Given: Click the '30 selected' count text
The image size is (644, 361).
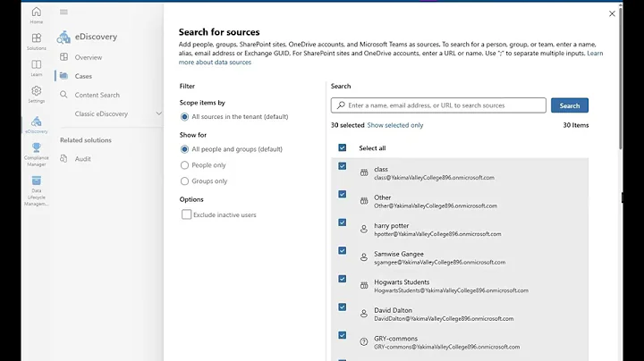Looking at the screenshot, I should point(347,125).
